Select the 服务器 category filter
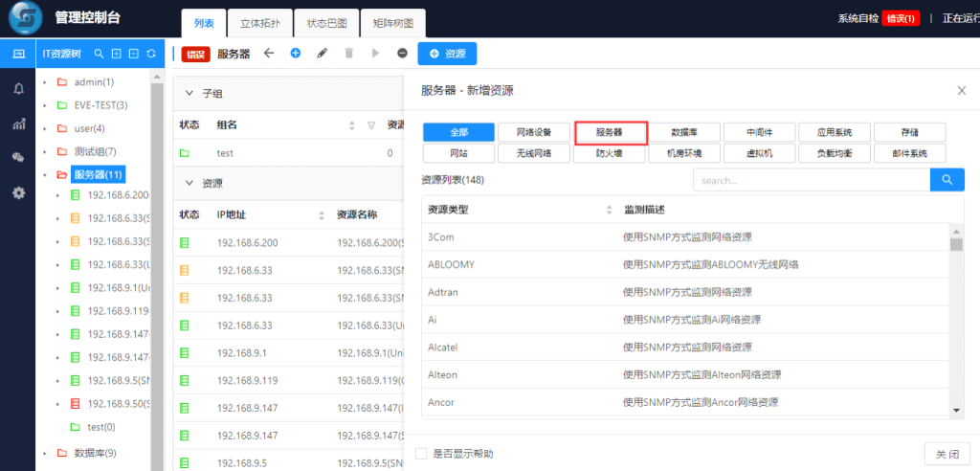Viewport: 980px width, 471px height. pos(610,132)
